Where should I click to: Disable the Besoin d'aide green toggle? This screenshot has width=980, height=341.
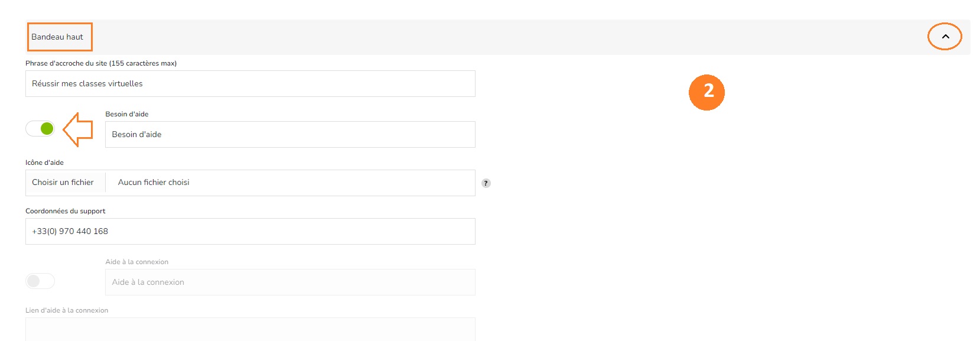[x=40, y=128]
